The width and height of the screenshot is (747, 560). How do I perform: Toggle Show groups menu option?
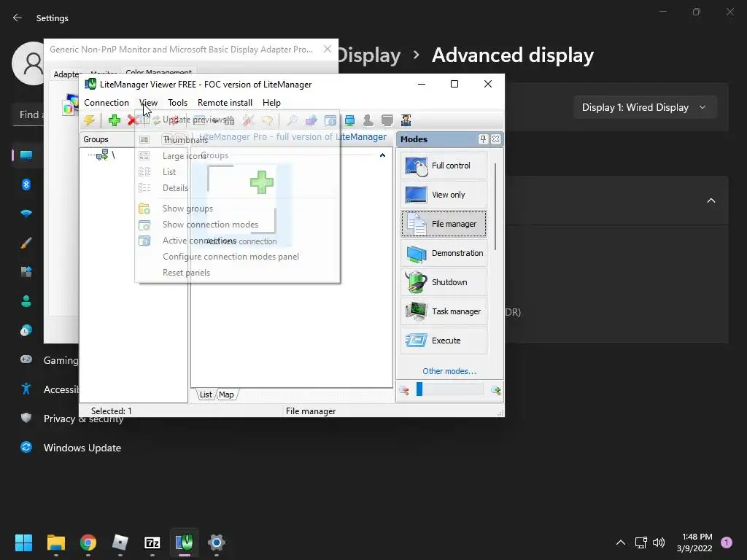coord(237,209)
